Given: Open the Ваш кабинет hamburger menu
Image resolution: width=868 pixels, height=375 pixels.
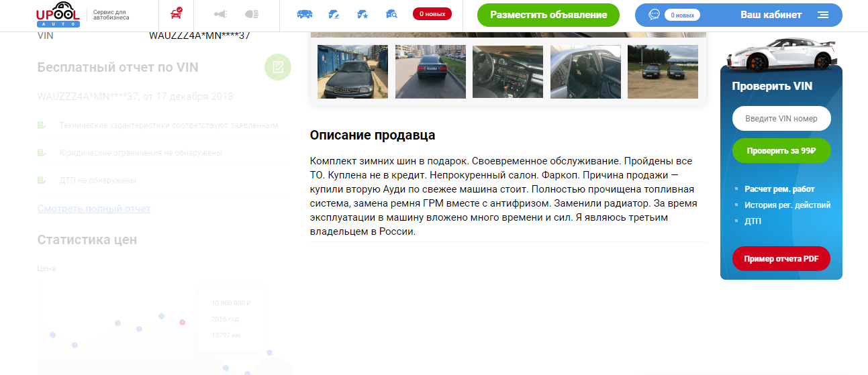Looking at the screenshot, I should 823,15.
